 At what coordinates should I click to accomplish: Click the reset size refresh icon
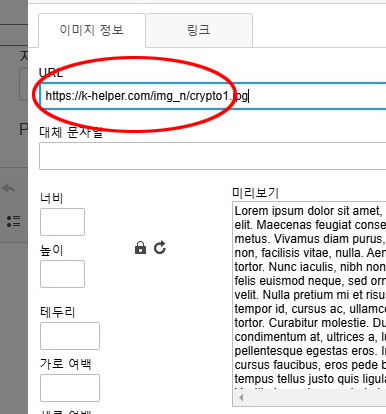click(x=160, y=248)
